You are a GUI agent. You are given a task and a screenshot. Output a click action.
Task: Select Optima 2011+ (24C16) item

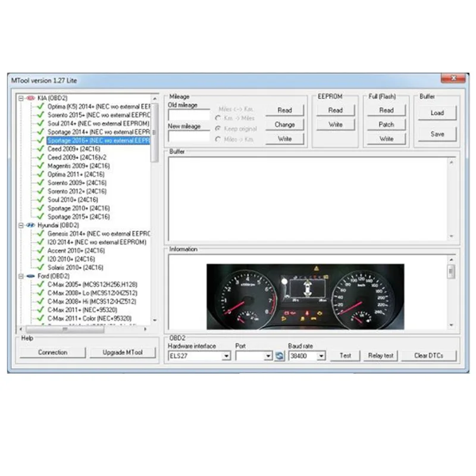pyautogui.click(x=76, y=174)
